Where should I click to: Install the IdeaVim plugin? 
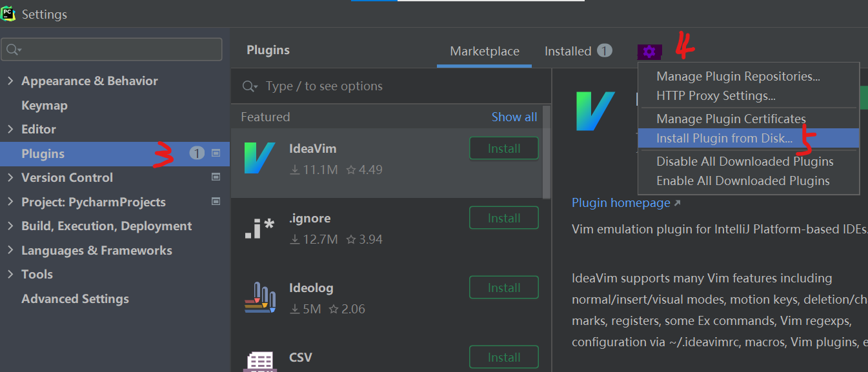coord(504,148)
